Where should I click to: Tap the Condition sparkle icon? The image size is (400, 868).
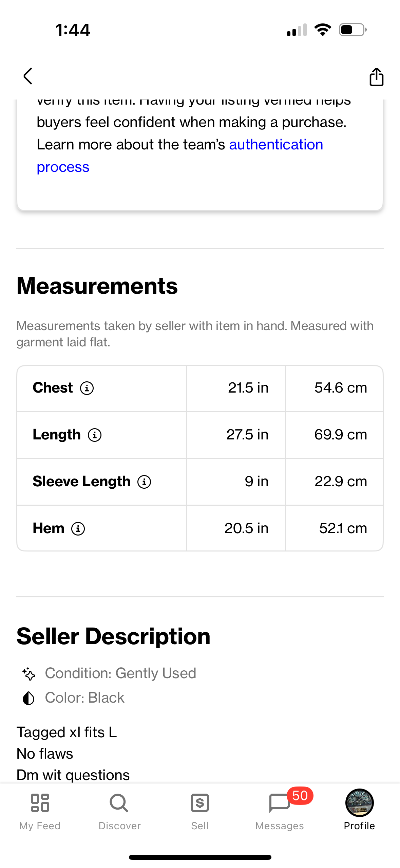click(28, 674)
